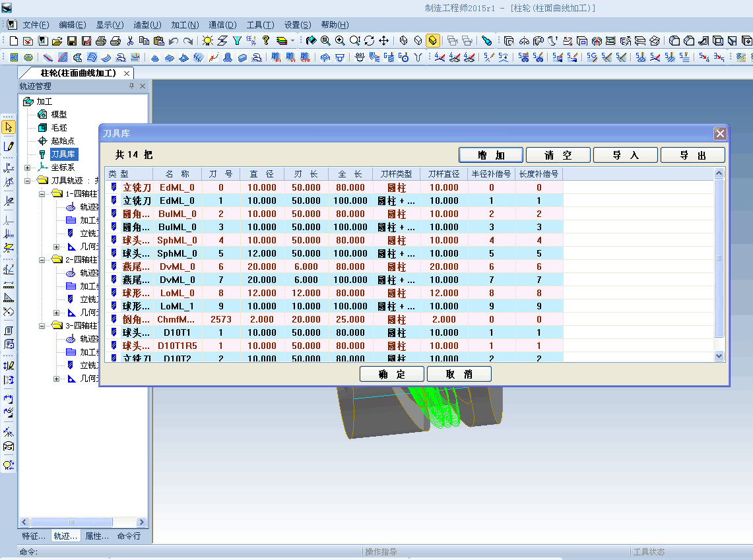Open the layer icon dropdown arrow
Image resolution: width=753 pixels, height=560 pixels.
[293, 41]
